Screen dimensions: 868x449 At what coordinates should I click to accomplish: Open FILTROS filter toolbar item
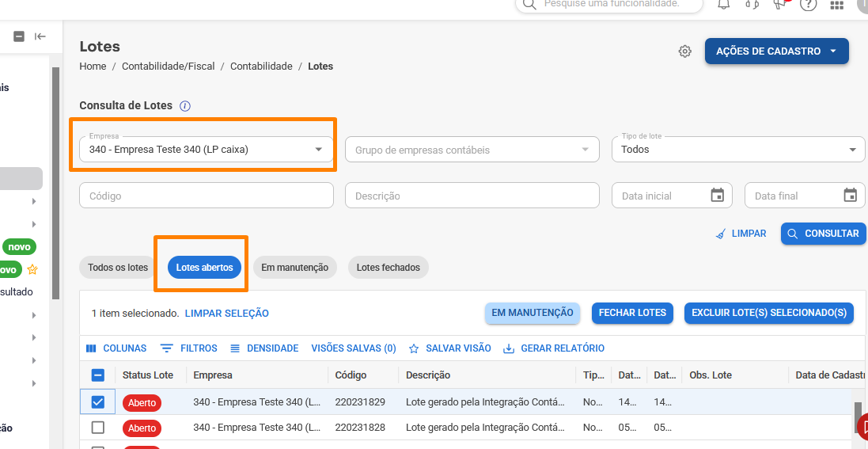click(189, 348)
